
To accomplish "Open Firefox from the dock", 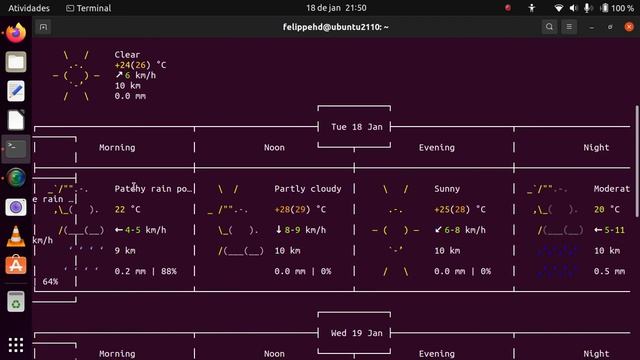I will [16, 33].
